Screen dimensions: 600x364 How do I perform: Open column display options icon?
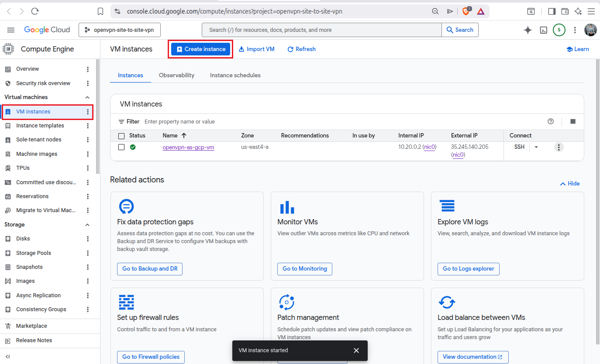click(x=573, y=121)
